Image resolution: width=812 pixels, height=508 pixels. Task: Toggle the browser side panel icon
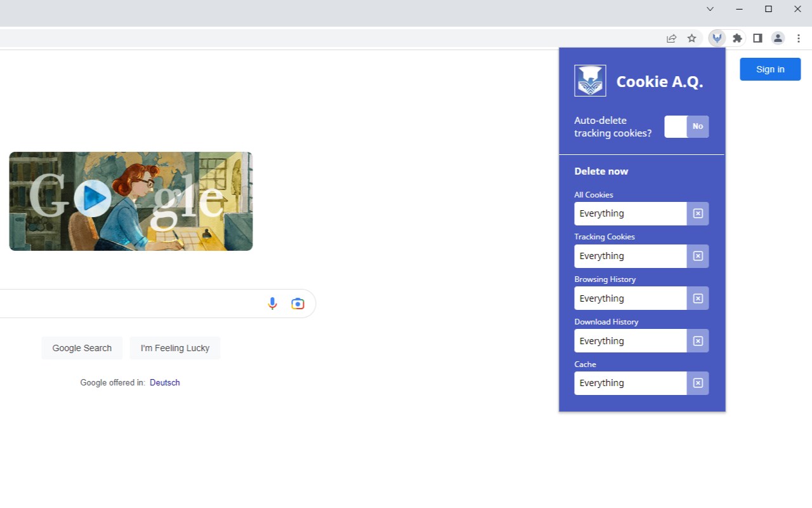[757, 38]
